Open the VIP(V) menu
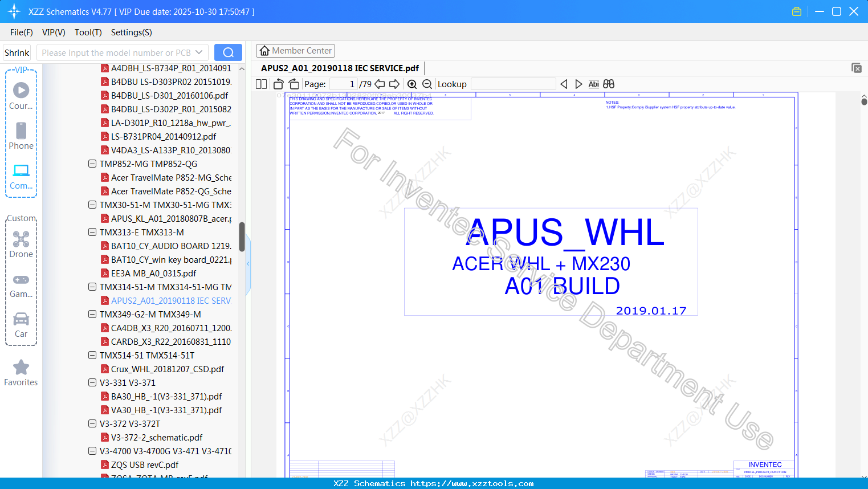Screen dimensions: 868x489 pos(54,32)
